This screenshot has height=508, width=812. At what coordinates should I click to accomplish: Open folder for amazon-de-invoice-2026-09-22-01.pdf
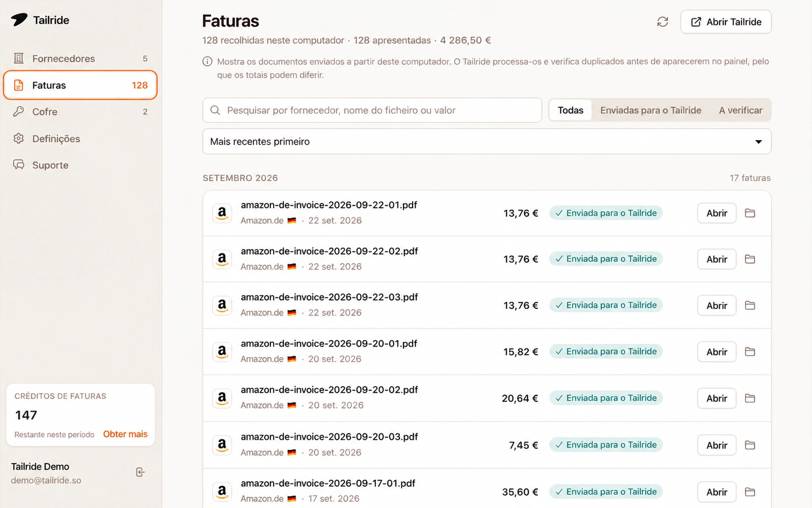(x=750, y=213)
